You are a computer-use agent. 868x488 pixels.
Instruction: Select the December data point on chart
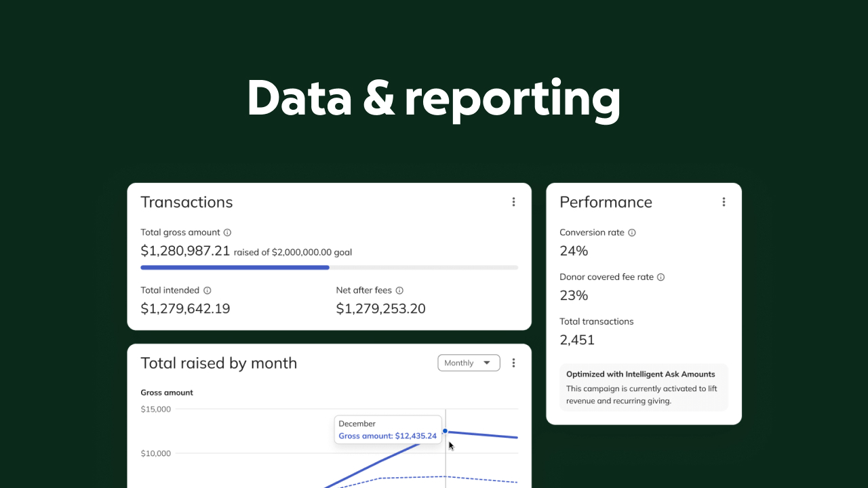point(445,431)
